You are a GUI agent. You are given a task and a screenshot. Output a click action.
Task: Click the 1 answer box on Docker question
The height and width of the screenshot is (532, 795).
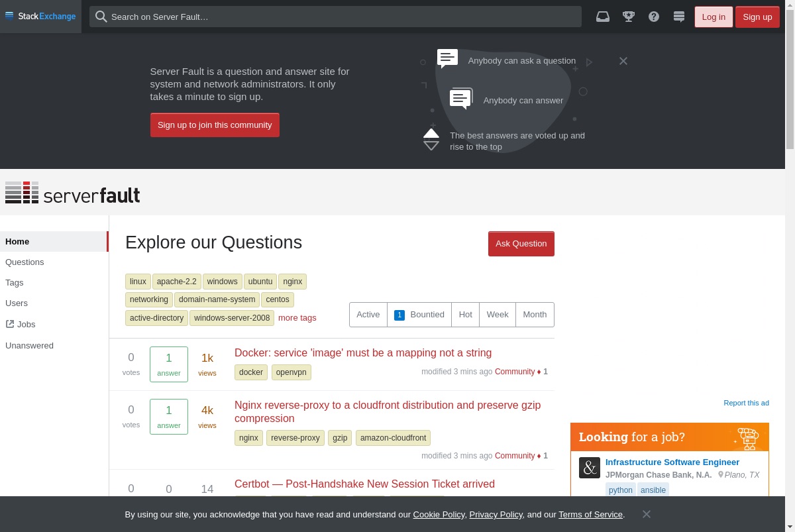(169, 364)
